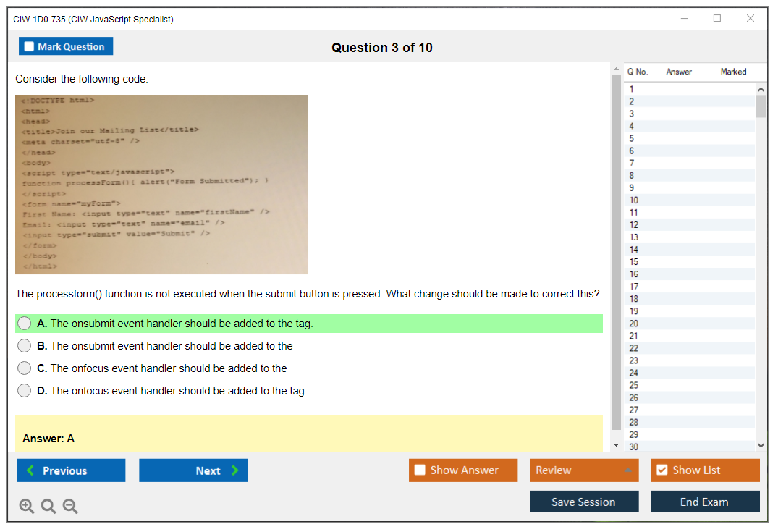Select answer option A radio button

coord(25,324)
